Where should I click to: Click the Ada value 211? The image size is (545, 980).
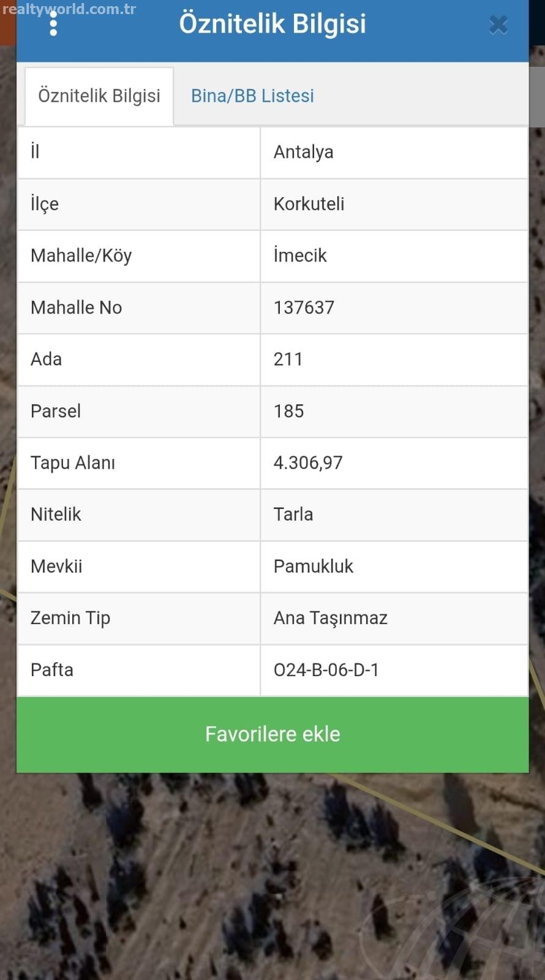coord(288,359)
